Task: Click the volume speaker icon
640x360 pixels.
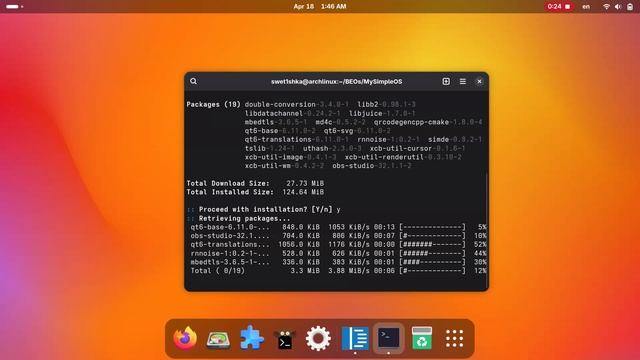Action: pos(618,7)
